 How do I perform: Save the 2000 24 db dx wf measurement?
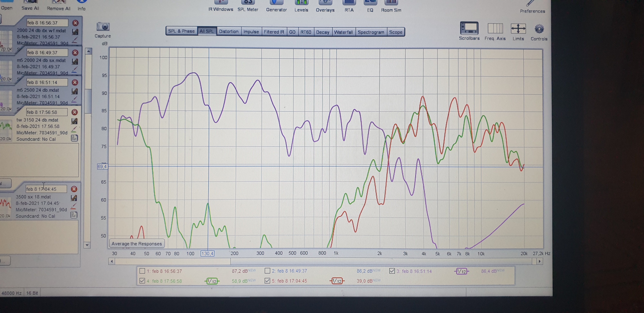coord(75,32)
